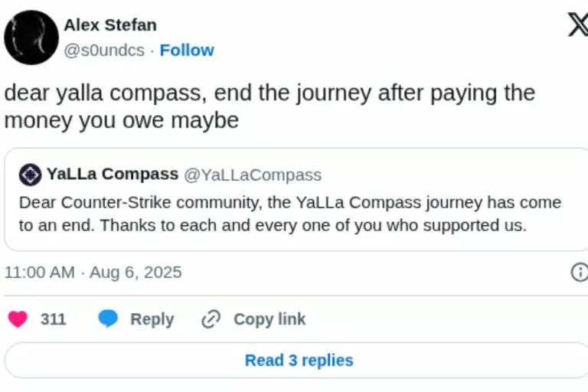588x392 pixels.
Task: Follow the @s0undcs account
Action: (x=187, y=50)
